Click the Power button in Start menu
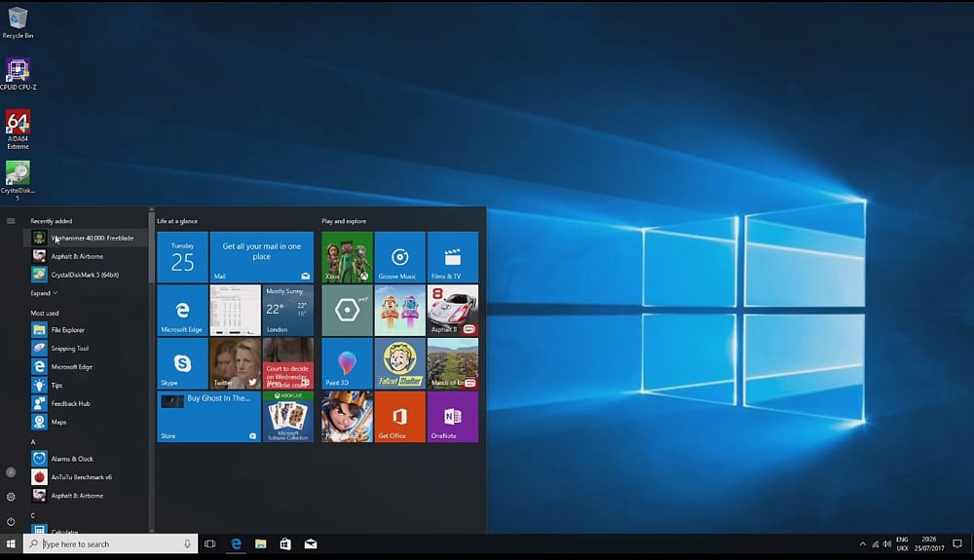This screenshot has width=974, height=560. pyautogui.click(x=11, y=521)
